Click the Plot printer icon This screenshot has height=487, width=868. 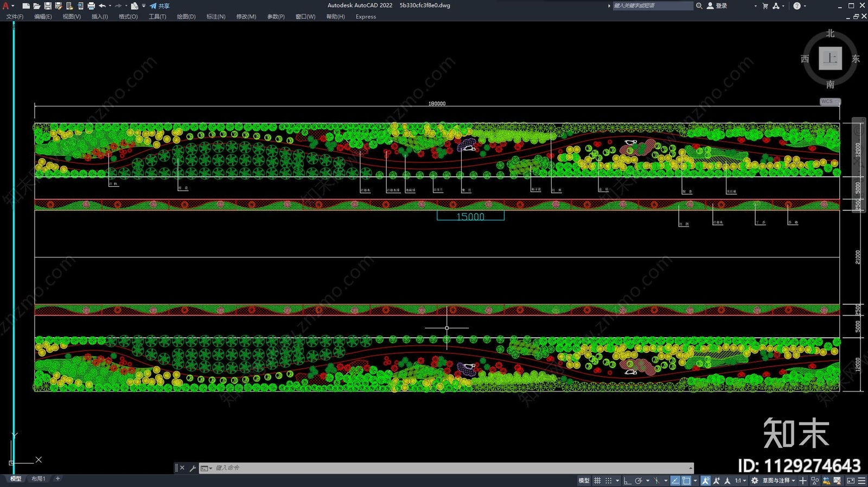coord(91,6)
